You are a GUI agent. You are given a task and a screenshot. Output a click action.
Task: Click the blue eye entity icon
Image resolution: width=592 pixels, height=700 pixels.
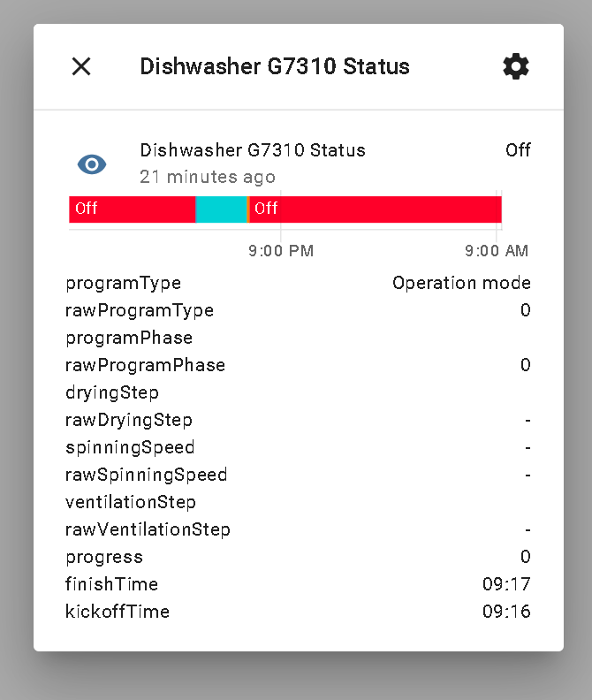[92, 164]
